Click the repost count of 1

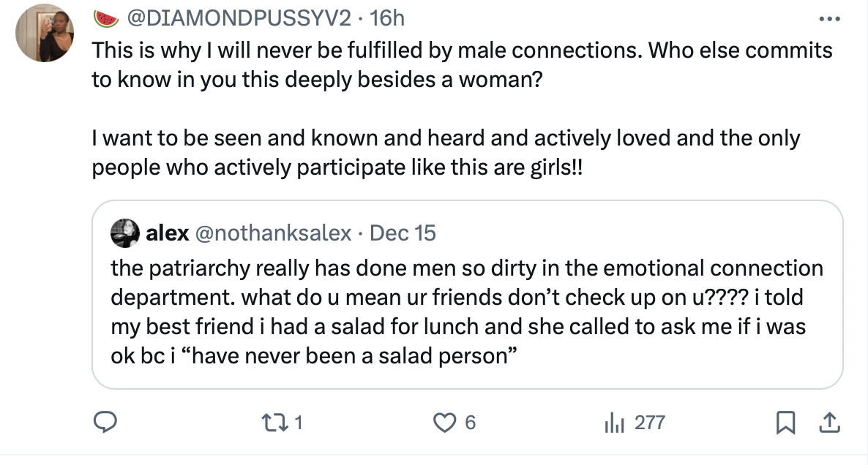pyautogui.click(x=299, y=423)
